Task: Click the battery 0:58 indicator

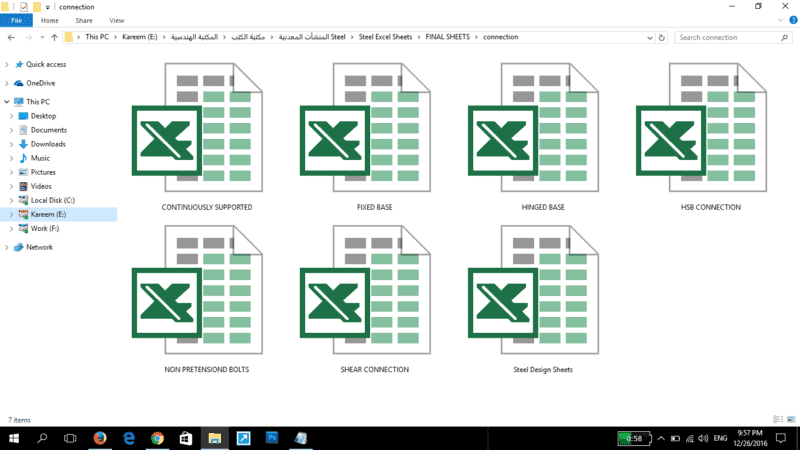Action: click(634, 438)
